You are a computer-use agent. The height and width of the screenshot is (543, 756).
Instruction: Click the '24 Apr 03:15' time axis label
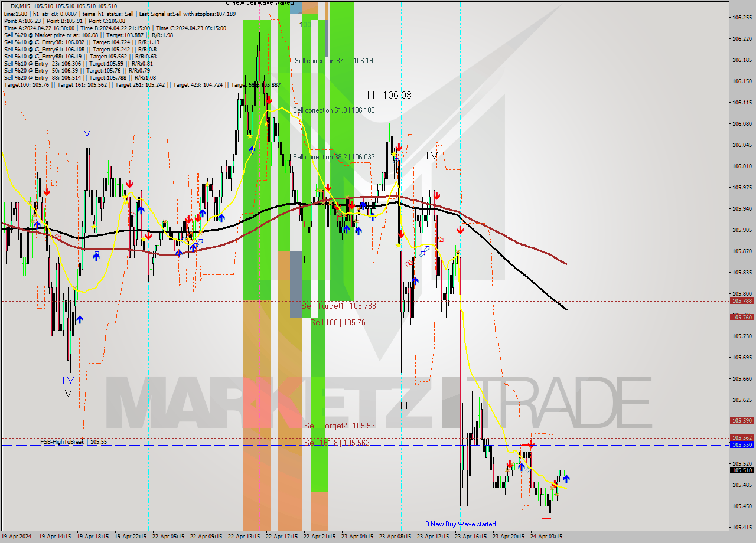(546, 537)
